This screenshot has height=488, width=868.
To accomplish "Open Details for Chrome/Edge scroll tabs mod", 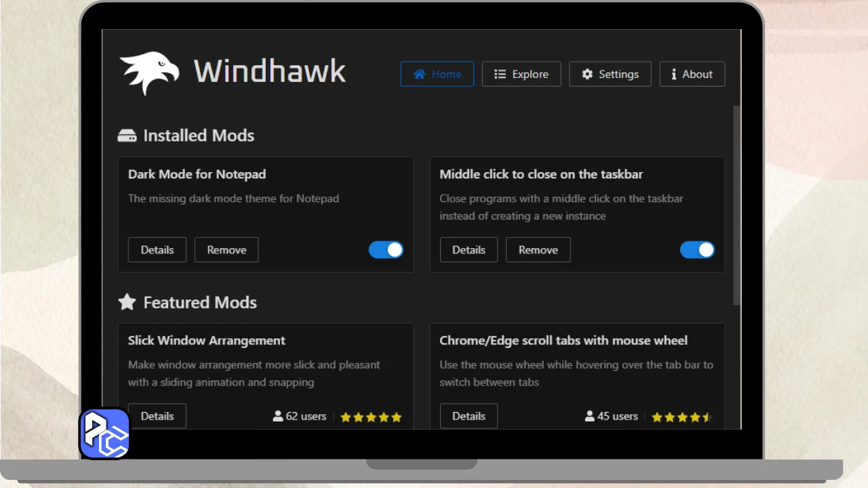I will 469,416.
